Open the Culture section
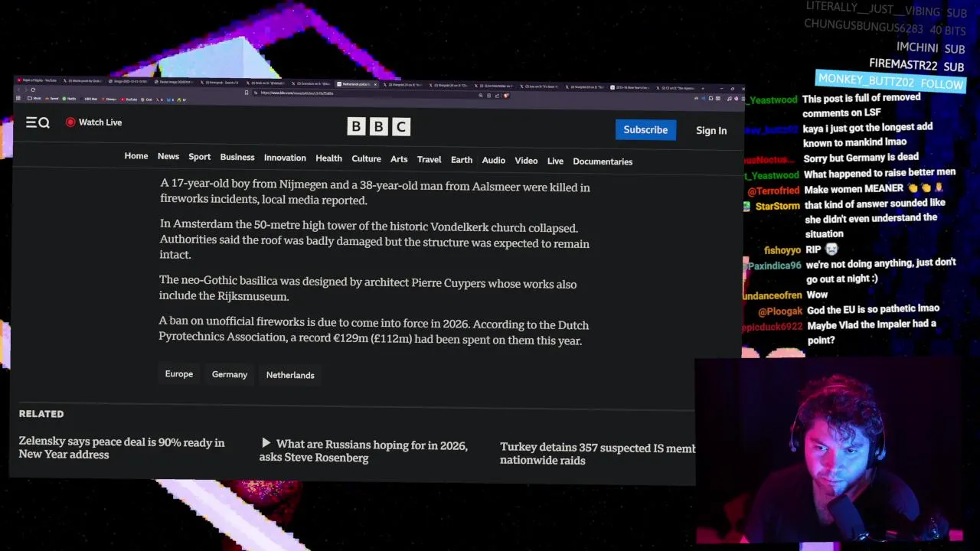Screen dimensions: 980x551 366,158
